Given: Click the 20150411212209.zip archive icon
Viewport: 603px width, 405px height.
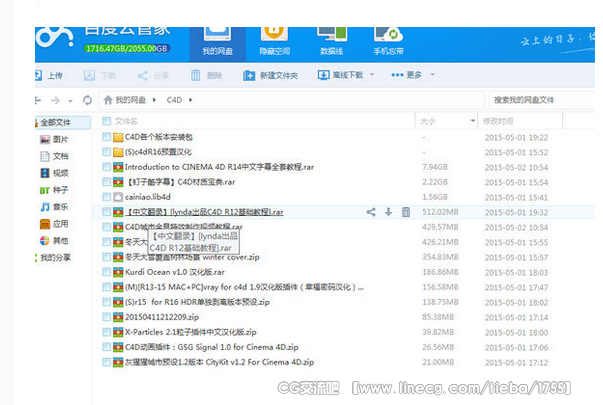Looking at the screenshot, I should [x=118, y=317].
